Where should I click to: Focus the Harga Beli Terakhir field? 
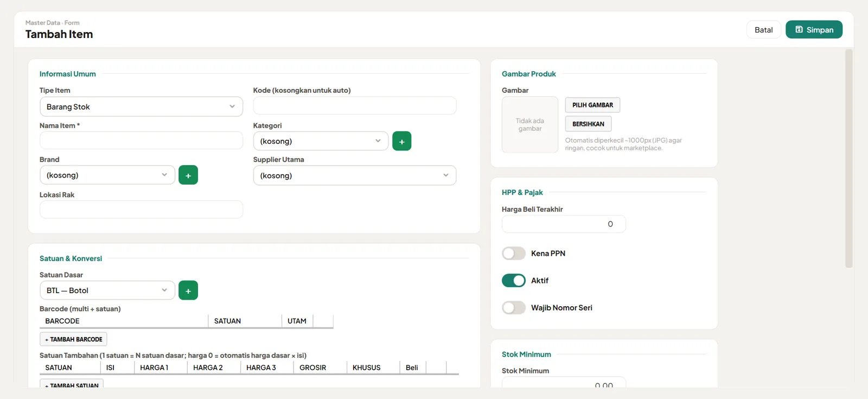(x=564, y=224)
